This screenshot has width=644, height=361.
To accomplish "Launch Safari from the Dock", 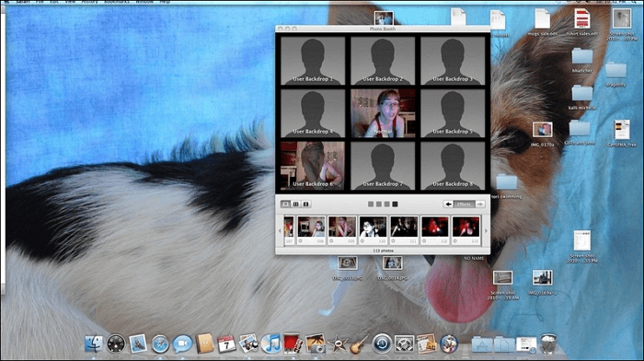I will pos(160,344).
